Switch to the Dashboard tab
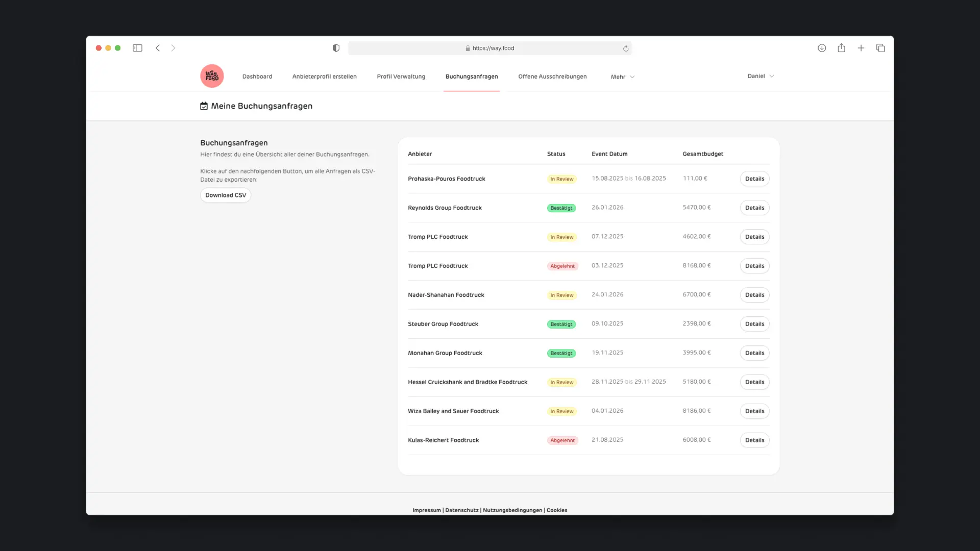980x551 pixels. 257,76
